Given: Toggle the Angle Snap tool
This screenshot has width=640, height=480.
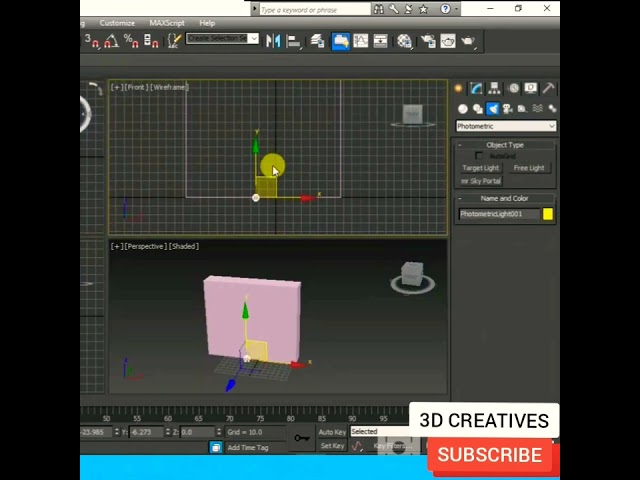Looking at the screenshot, I should point(111,41).
